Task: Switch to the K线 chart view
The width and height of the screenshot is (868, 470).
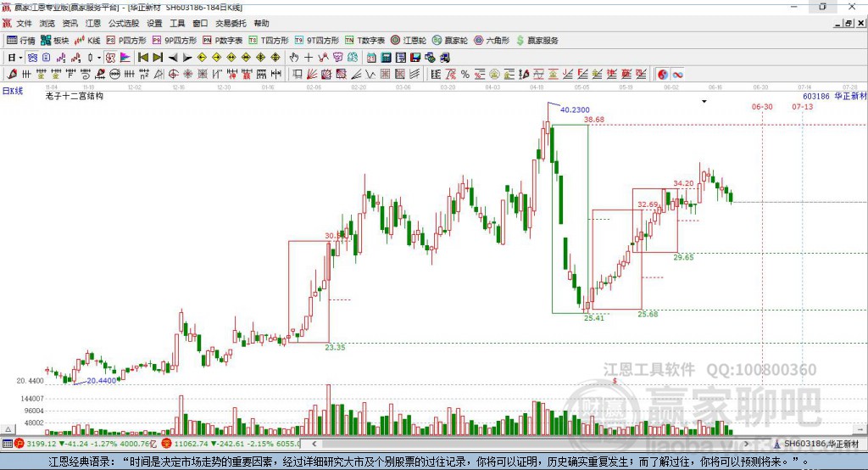Action: [x=87, y=41]
